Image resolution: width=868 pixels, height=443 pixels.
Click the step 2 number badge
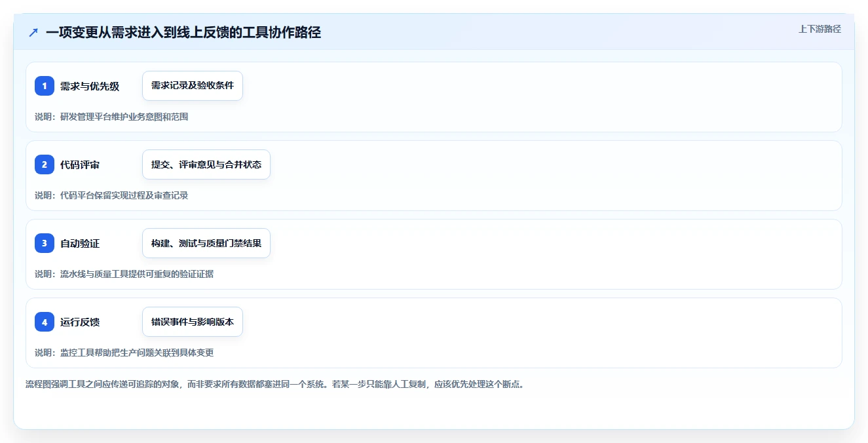click(x=45, y=164)
